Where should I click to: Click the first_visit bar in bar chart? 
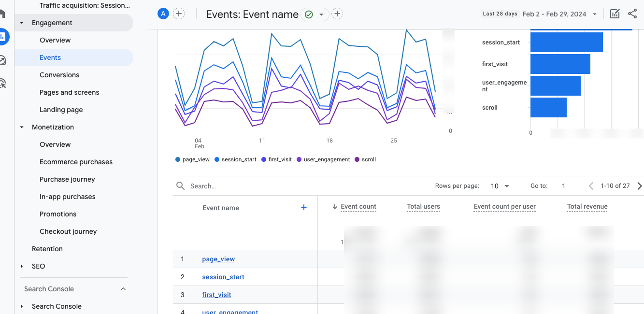click(x=560, y=64)
